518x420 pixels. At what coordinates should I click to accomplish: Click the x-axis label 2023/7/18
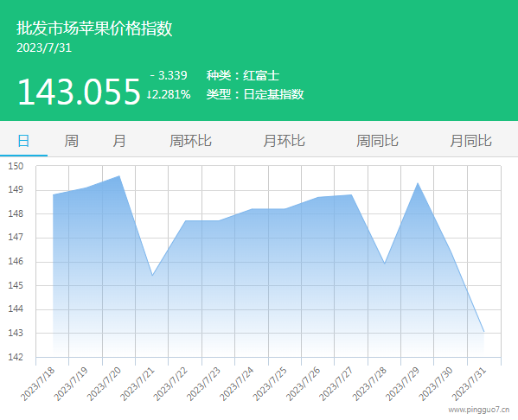tap(37, 384)
